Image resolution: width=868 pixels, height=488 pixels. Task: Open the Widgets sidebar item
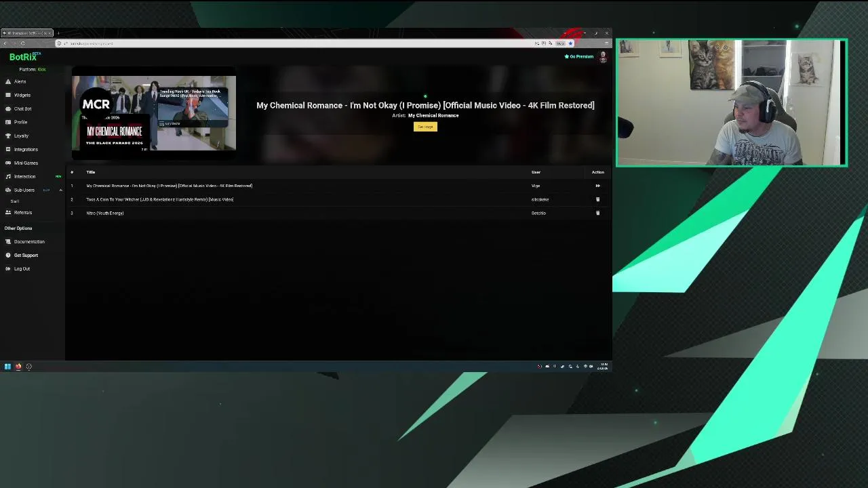pos(22,95)
